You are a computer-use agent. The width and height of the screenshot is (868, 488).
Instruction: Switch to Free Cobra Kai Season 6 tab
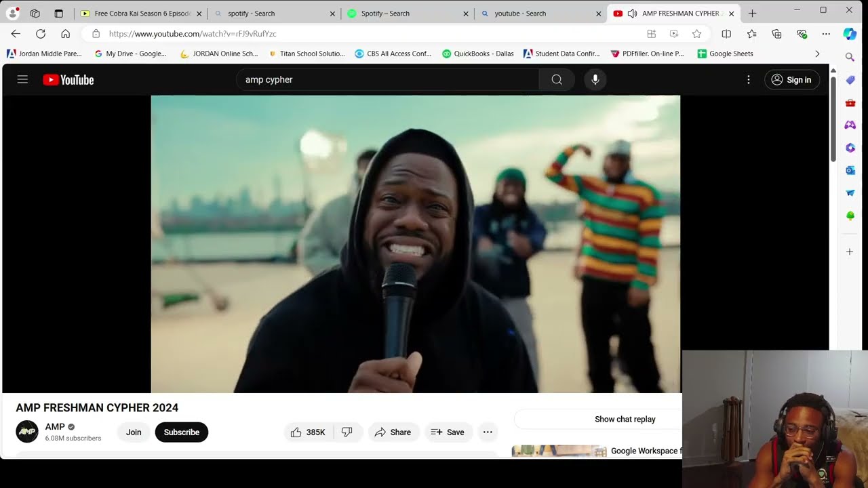click(x=141, y=14)
